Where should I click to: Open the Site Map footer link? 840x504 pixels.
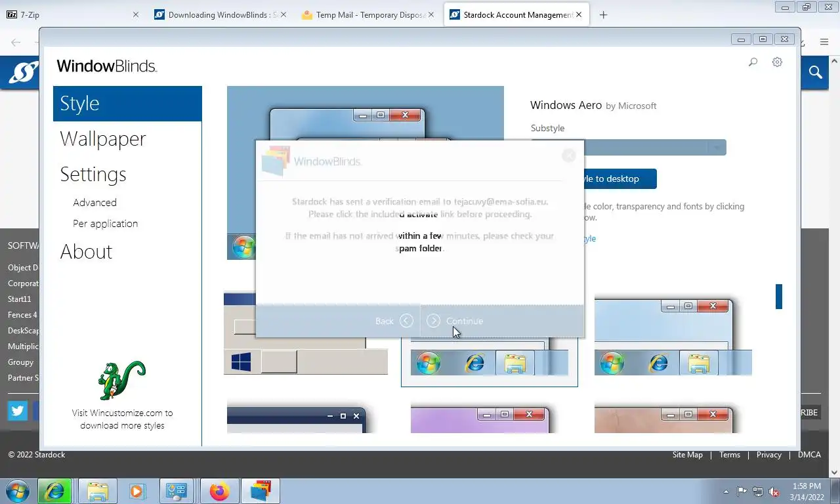(x=687, y=455)
